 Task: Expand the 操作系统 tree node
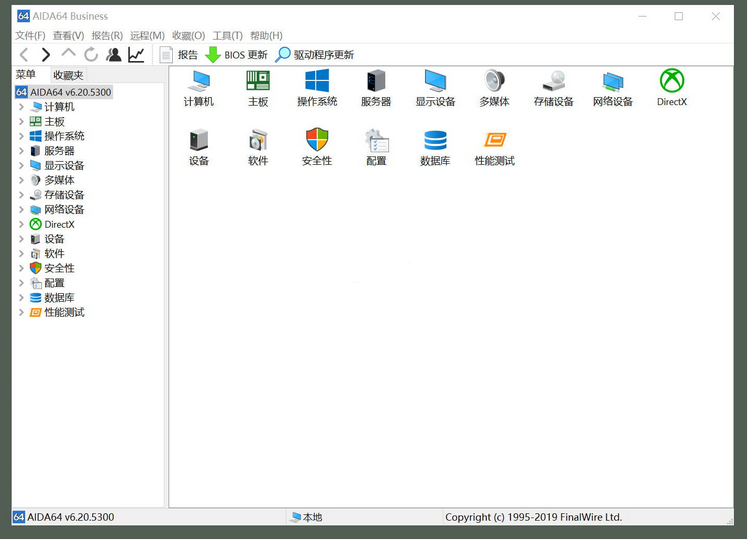pyautogui.click(x=21, y=136)
